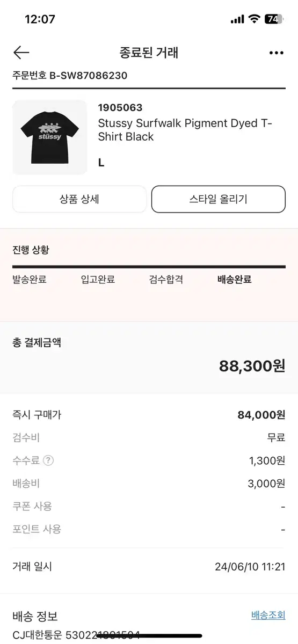Select the 발송완료 progress step
The width and height of the screenshot is (298, 644).
point(30,279)
